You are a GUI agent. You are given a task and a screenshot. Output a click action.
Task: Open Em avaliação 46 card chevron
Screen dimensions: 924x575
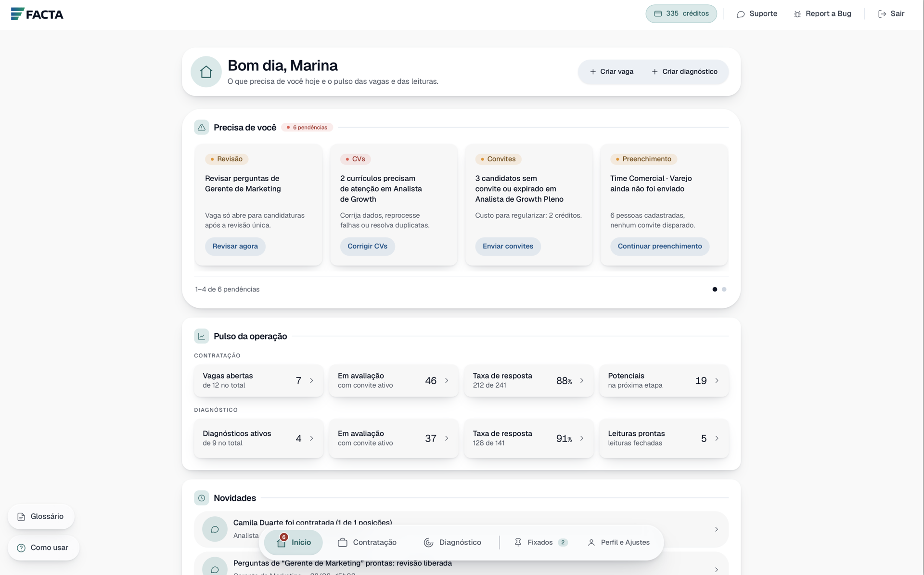(447, 380)
